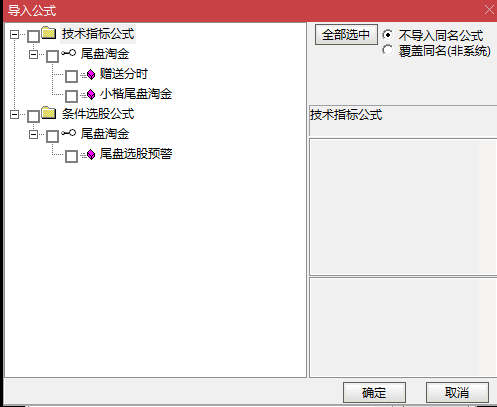The width and height of the screenshot is (497, 407).
Task: Cancel the dialog with 取消 button
Action: 457,392
